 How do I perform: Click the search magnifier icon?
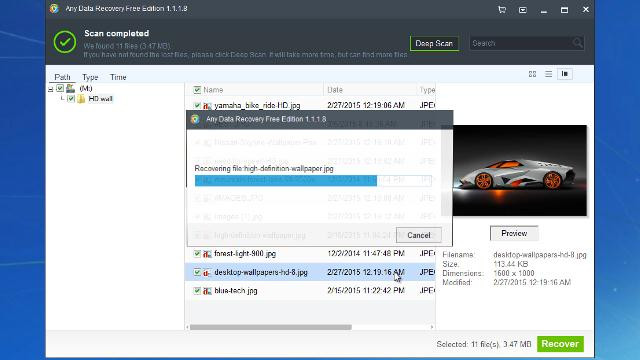pyautogui.click(x=578, y=43)
